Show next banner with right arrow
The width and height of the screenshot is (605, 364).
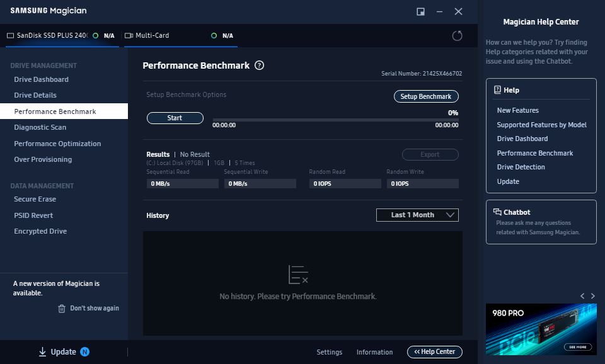(x=593, y=296)
